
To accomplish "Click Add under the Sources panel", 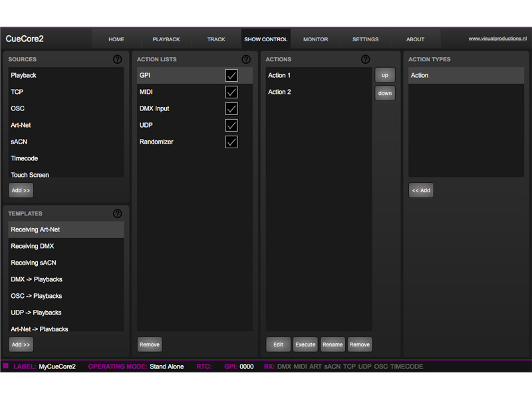I will click(x=21, y=190).
